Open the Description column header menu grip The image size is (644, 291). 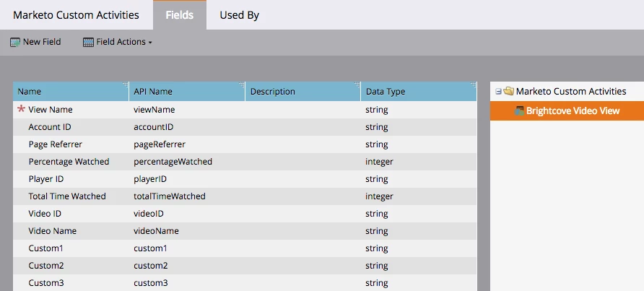pos(357,84)
